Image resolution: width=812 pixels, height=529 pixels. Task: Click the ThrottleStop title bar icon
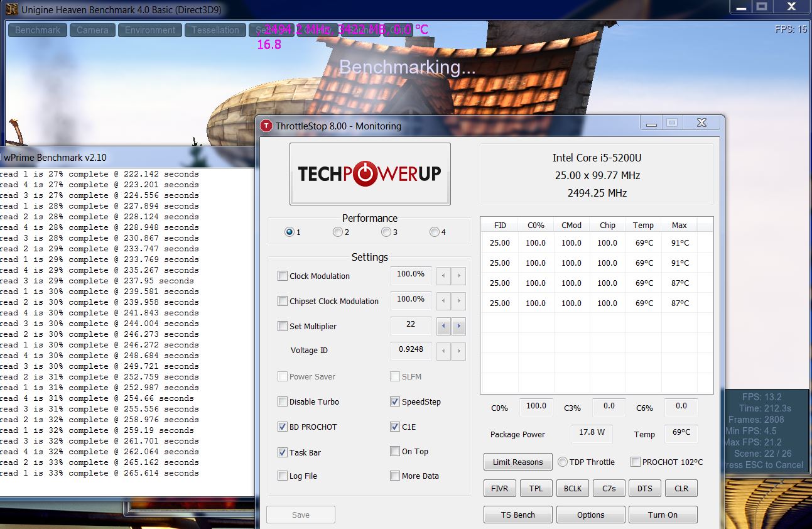tap(266, 126)
